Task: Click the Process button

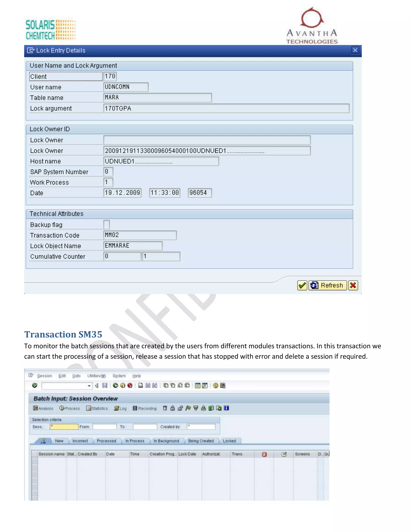Action: tap(70, 408)
